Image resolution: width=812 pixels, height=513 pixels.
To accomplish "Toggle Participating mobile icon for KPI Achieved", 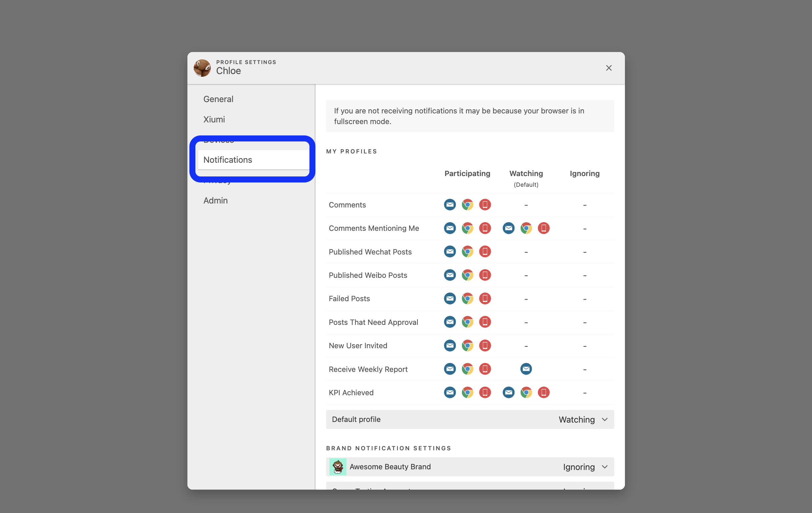I will [x=485, y=393].
